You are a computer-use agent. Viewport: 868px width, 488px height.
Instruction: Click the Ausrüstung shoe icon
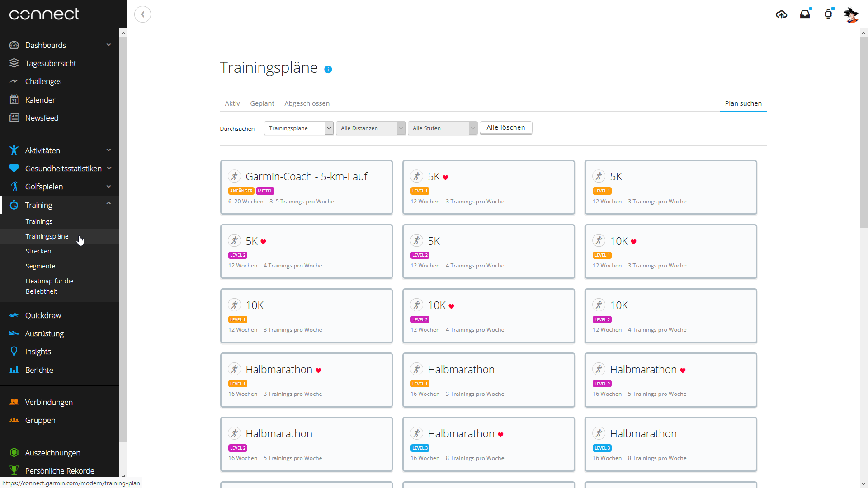[14, 333]
